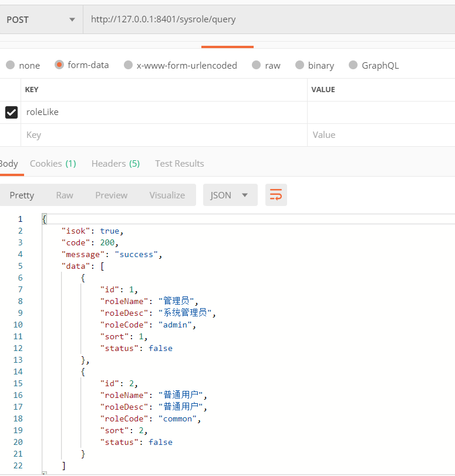Screen dimensions: 455x476
Task: Switch to the Cookies response tab
Action: coord(53,164)
